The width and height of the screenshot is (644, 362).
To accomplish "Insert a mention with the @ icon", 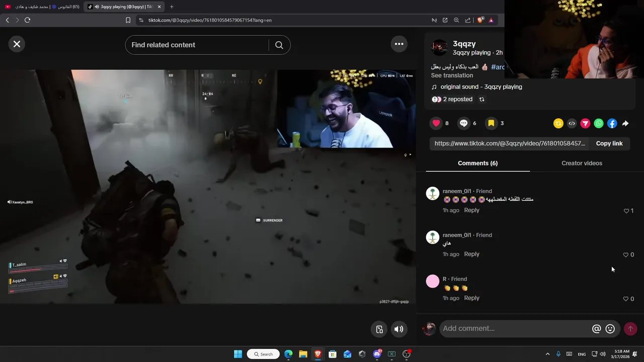I will [597, 329].
